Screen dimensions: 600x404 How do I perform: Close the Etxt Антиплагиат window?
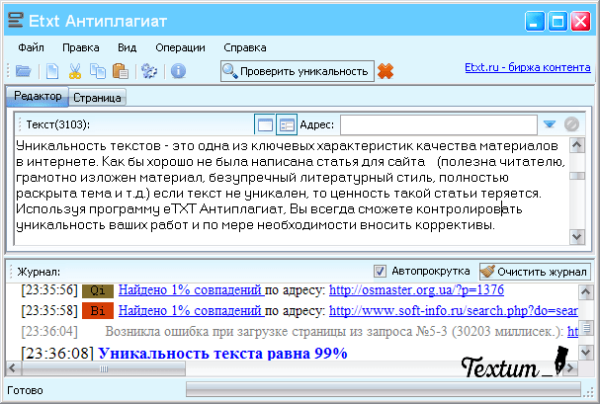tap(580, 21)
